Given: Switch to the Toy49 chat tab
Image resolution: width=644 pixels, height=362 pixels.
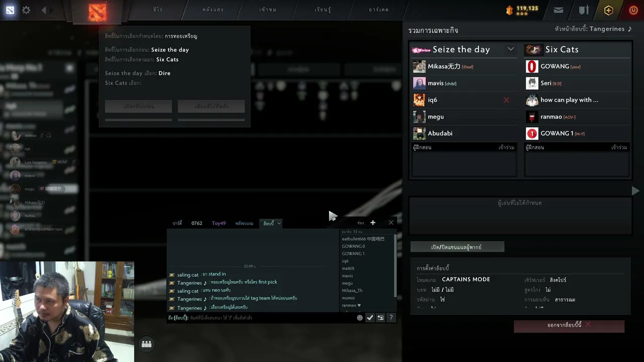Looking at the screenshot, I should [x=219, y=223].
